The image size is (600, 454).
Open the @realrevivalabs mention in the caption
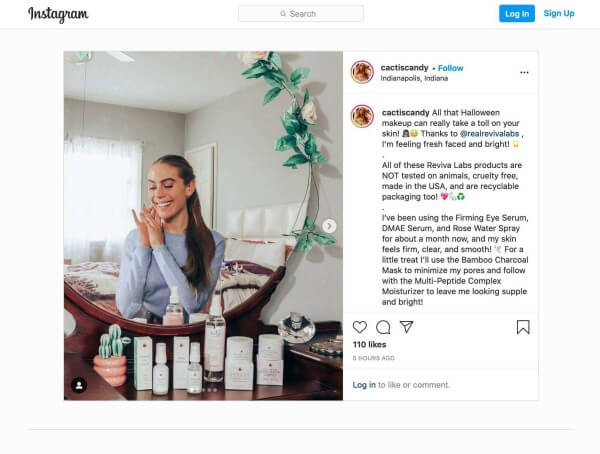pyautogui.click(x=489, y=132)
